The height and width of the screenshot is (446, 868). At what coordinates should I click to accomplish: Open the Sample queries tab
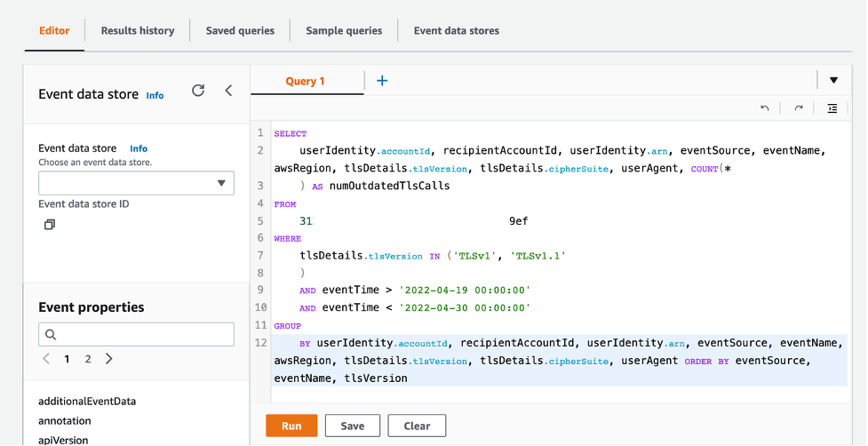344,30
